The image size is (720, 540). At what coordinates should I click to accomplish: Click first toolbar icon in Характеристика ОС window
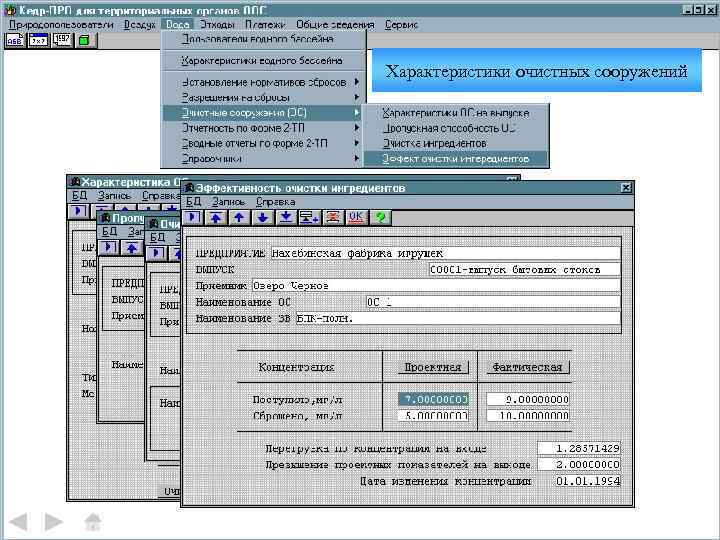coord(78,211)
